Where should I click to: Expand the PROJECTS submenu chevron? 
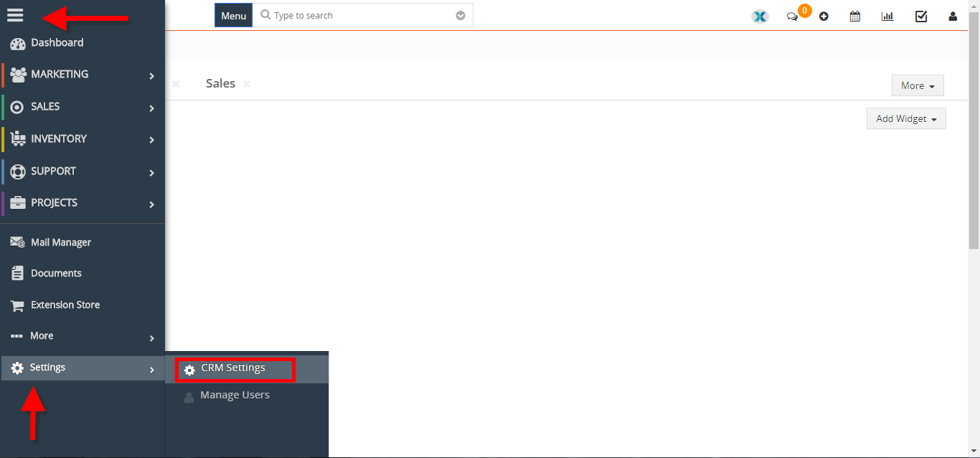151,204
